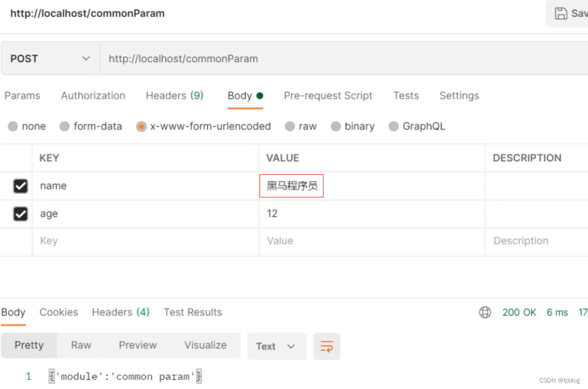588x389 pixels.
Task: Click the 6 ms response time
Action: point(557,312)
